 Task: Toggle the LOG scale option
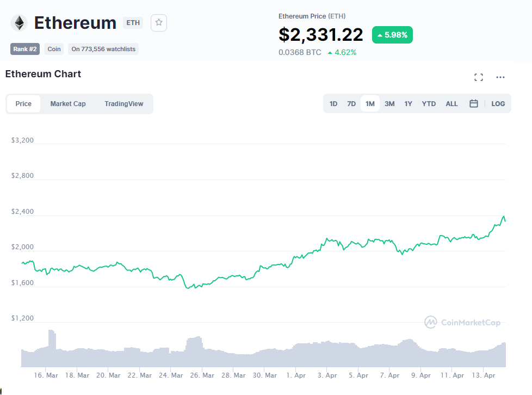pyautogui.click(x=498, y=104)
